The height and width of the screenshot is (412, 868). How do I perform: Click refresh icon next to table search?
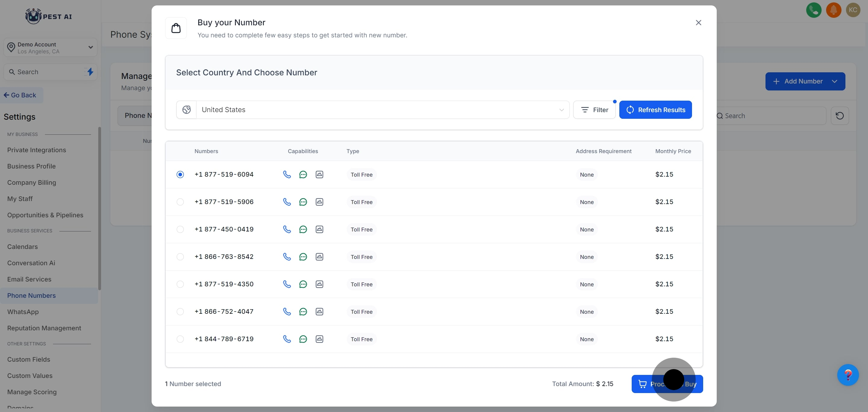839,116
